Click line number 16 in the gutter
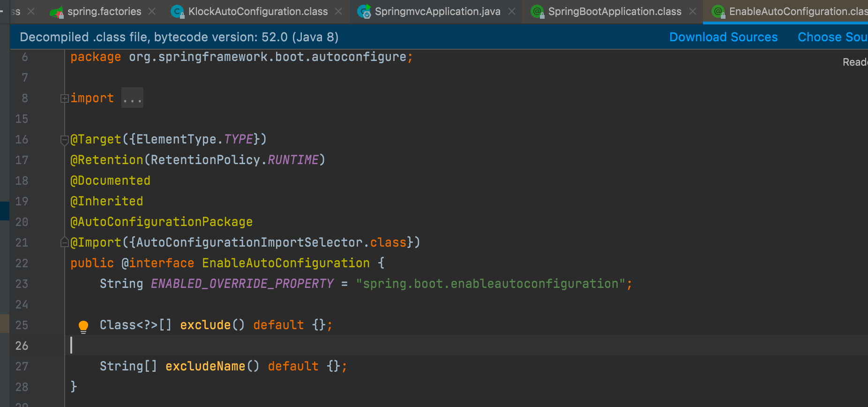The width and height of the screenshot is (868, 407). coord(22,139)
